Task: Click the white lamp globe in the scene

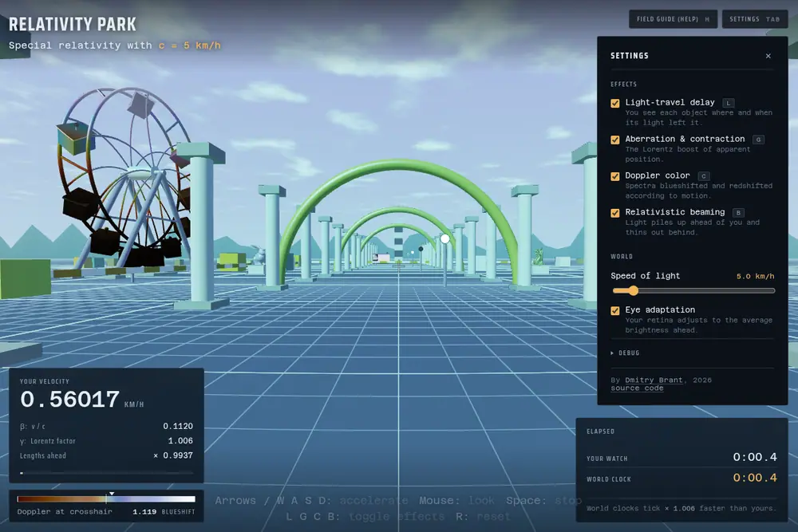Action: 444,238
